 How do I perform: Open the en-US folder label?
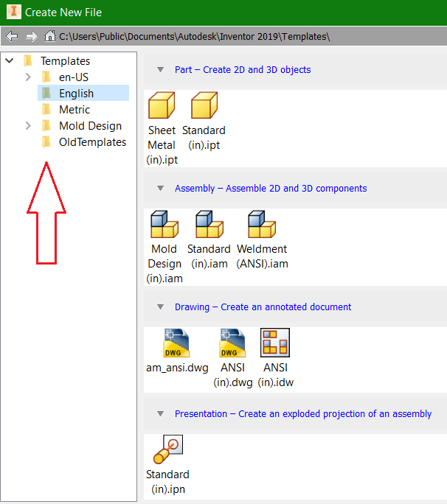click(74, 77)
